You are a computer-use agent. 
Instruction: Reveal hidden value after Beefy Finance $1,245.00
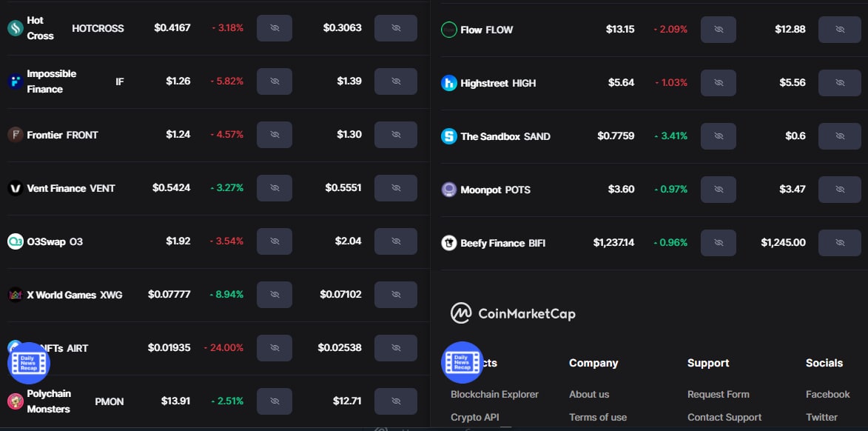(x=840, y=243)
